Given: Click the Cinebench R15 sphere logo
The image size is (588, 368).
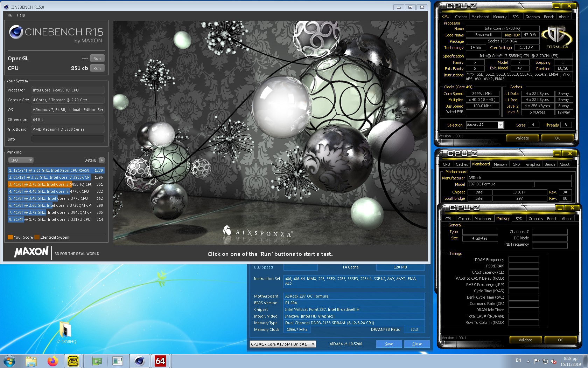Looking at the screenshot, I should tap(16, 32).
